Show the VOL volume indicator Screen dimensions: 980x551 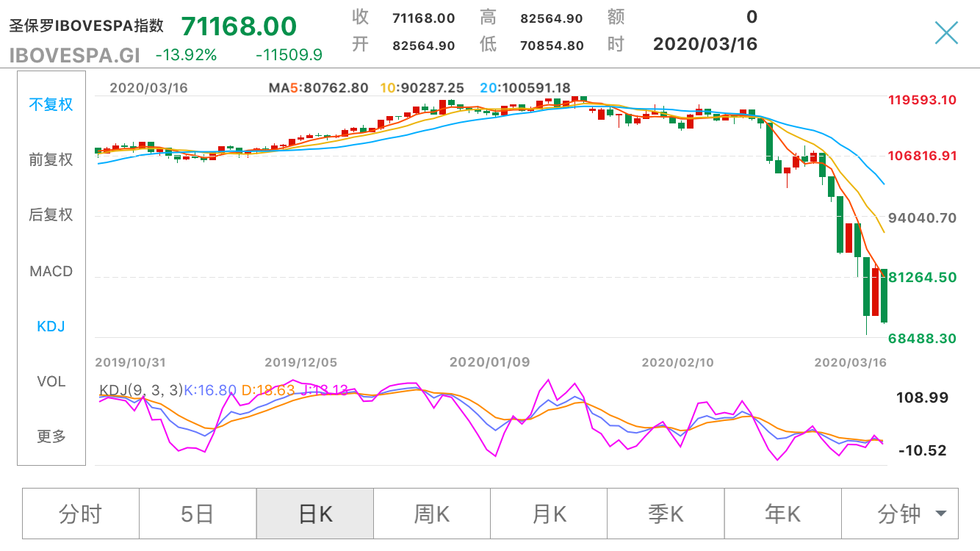click(51, 381)
